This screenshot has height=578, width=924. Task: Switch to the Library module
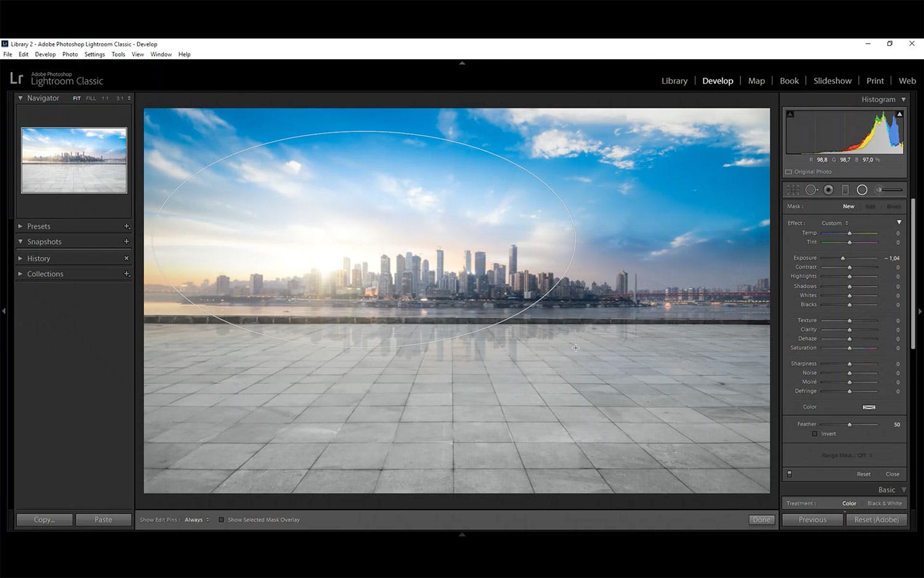coord(674,81)
